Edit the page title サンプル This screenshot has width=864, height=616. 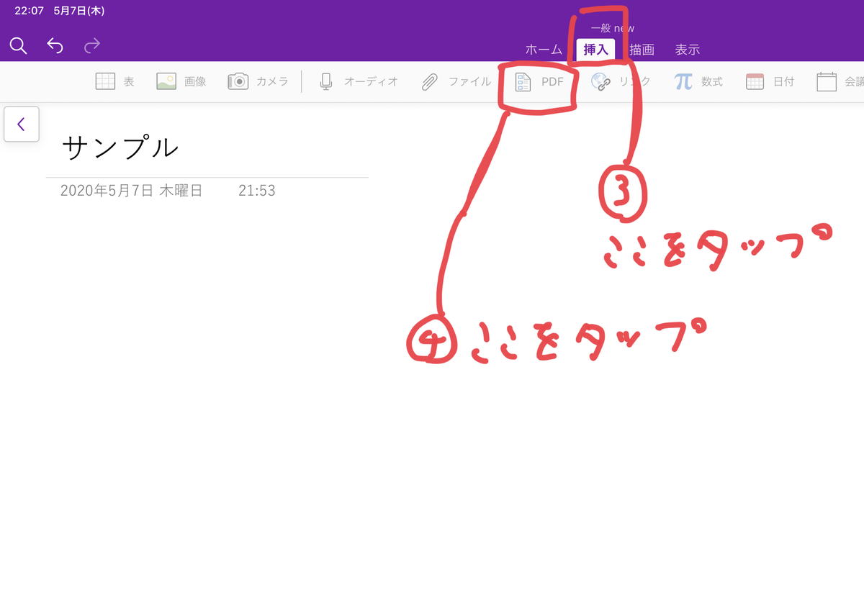pyautogui.click(x=120, y=148)
